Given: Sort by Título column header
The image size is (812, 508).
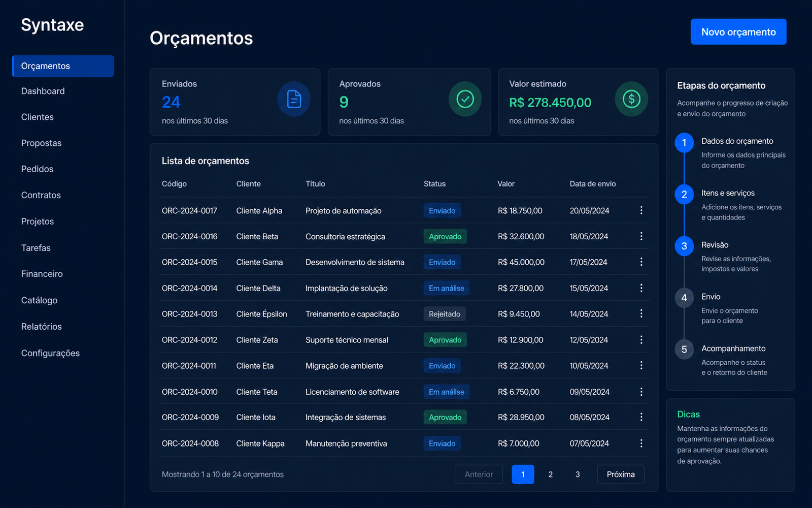Looking at the screenshot, I should pyautogui.click(x=315, y=184).
